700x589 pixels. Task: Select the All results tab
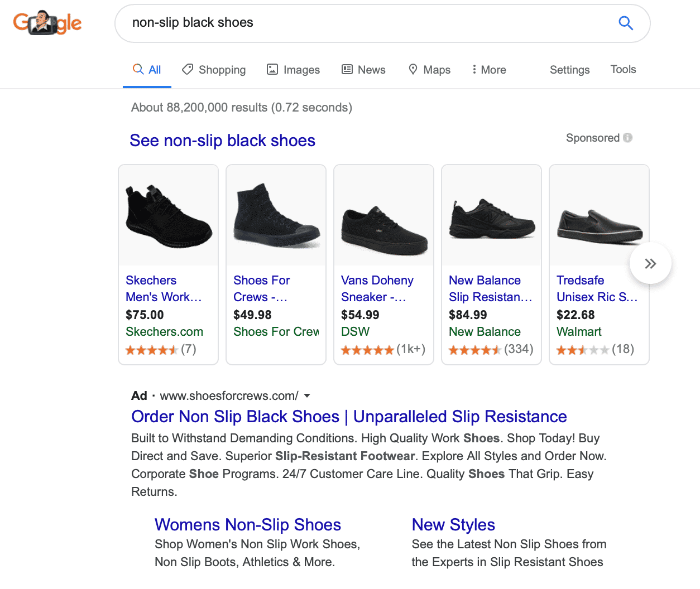click(x=147, y=70)
